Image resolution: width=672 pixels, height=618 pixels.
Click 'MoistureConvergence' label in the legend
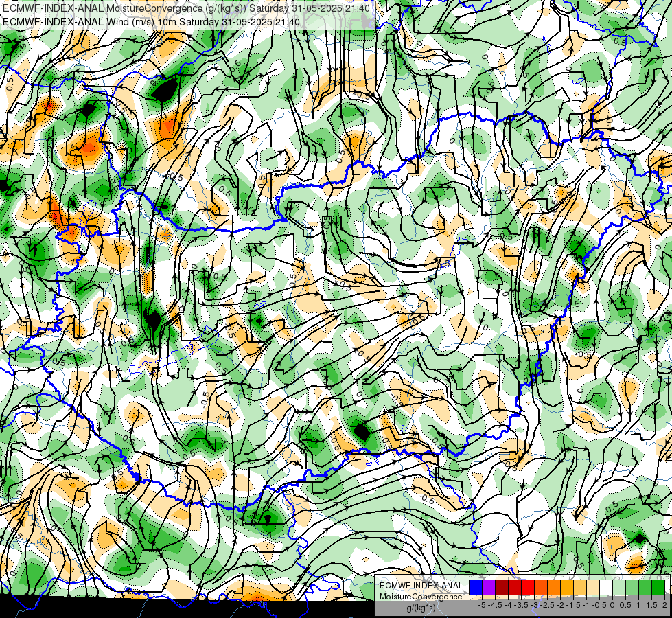(x=421, y=597)
